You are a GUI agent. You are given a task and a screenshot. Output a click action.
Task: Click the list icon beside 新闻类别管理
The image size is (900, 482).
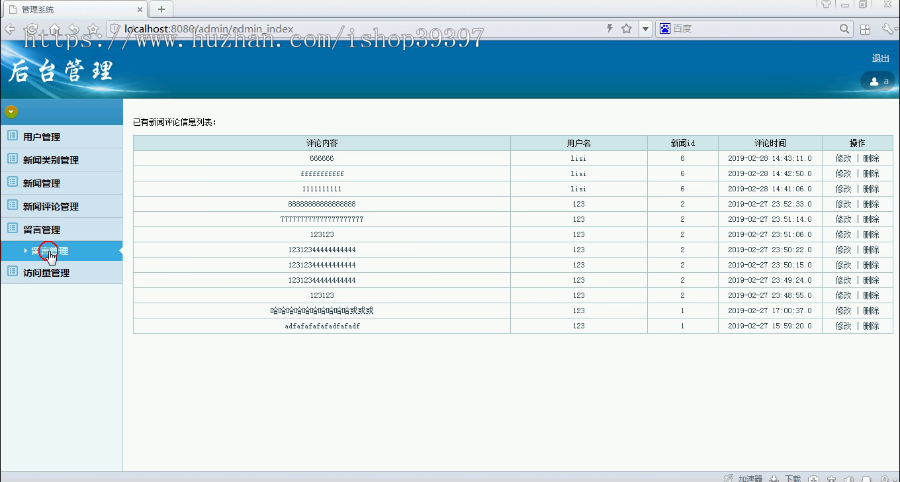click(x=12, y=159)
